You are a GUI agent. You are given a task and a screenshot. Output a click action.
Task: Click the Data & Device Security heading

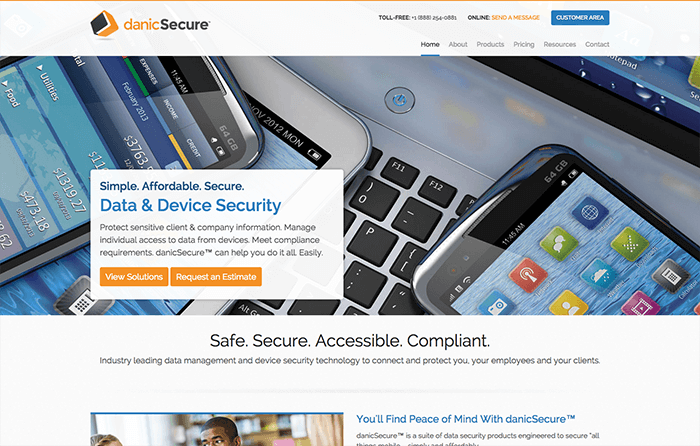coord(190,205)
